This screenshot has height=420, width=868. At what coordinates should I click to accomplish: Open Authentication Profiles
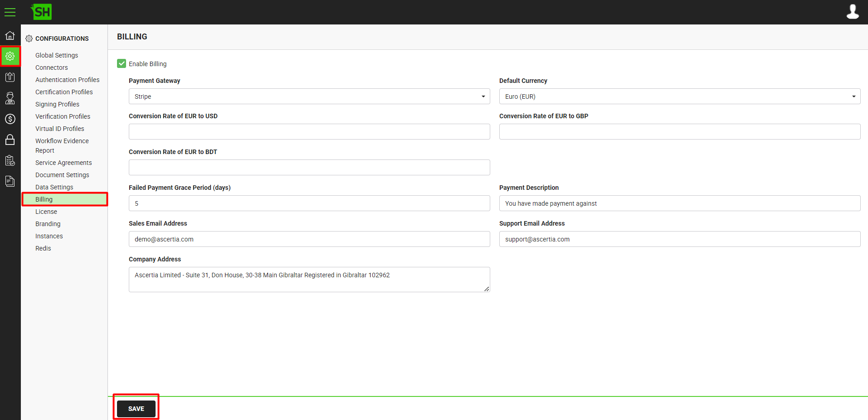[x=68, y=80]
